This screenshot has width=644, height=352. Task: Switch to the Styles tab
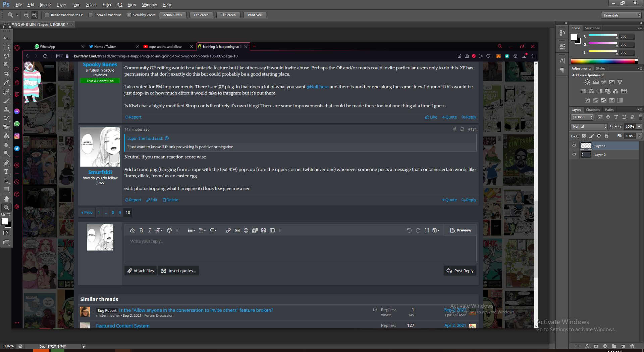tap(600, 69)
